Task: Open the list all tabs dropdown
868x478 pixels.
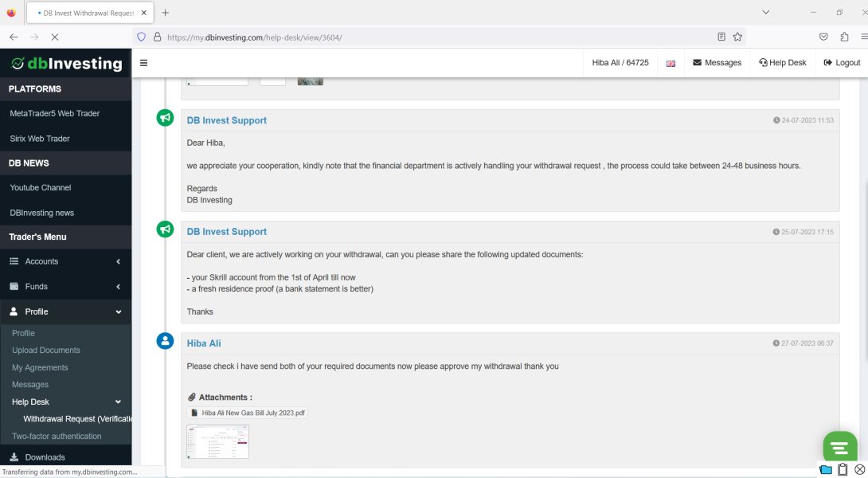Action: pyautogui.click(x=765, y=12)
